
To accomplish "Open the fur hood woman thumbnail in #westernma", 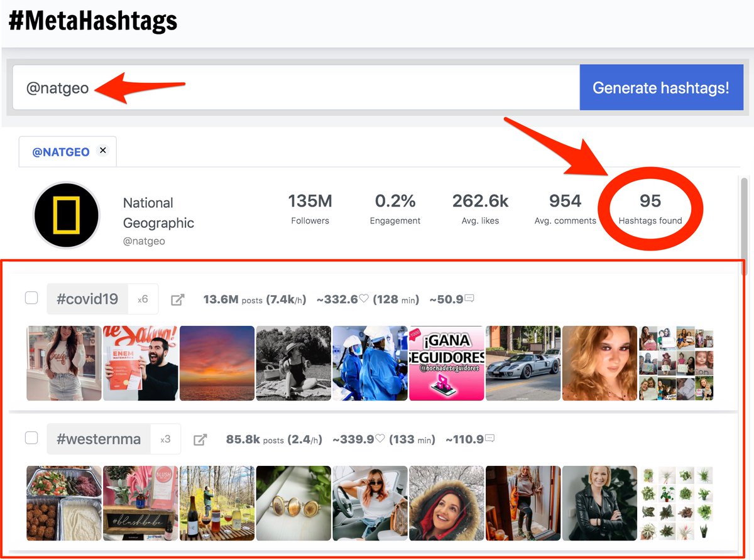I will (447, 503).
